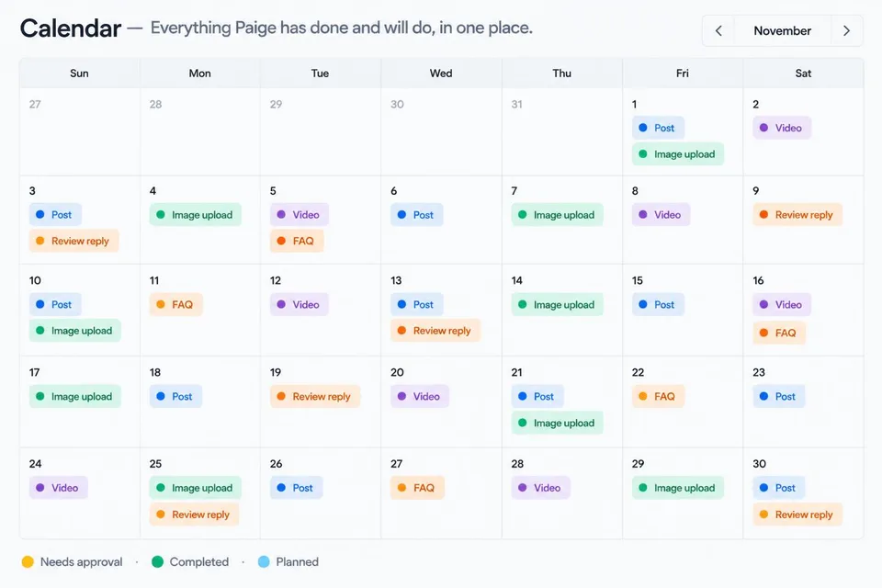Click the Tue column header
This screenshot has width=882, height=588.
tap(320, 73)
